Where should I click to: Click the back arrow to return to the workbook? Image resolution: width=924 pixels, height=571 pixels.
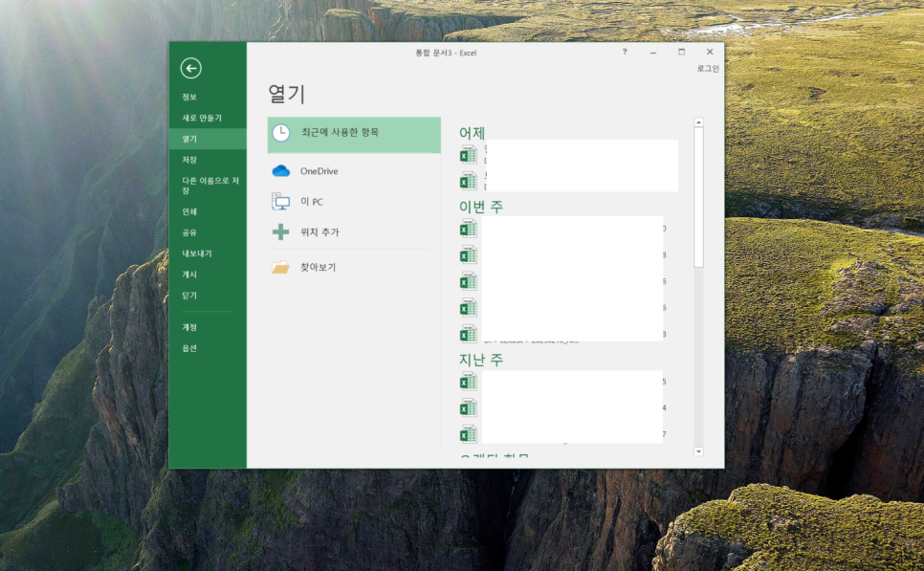[191, 68]
